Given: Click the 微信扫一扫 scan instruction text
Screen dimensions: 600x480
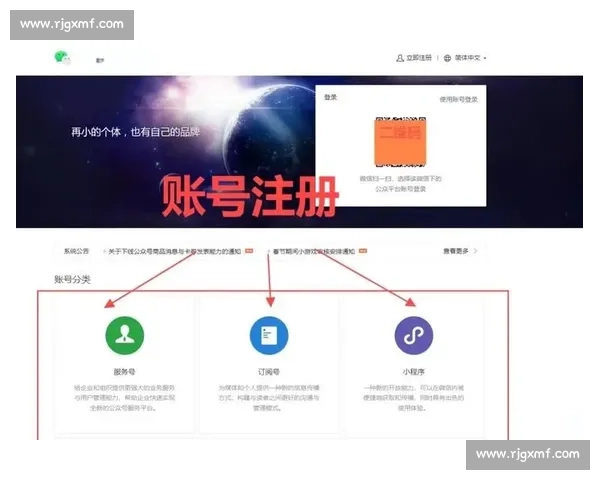Looking at the screenshot, I should [400, 184].
